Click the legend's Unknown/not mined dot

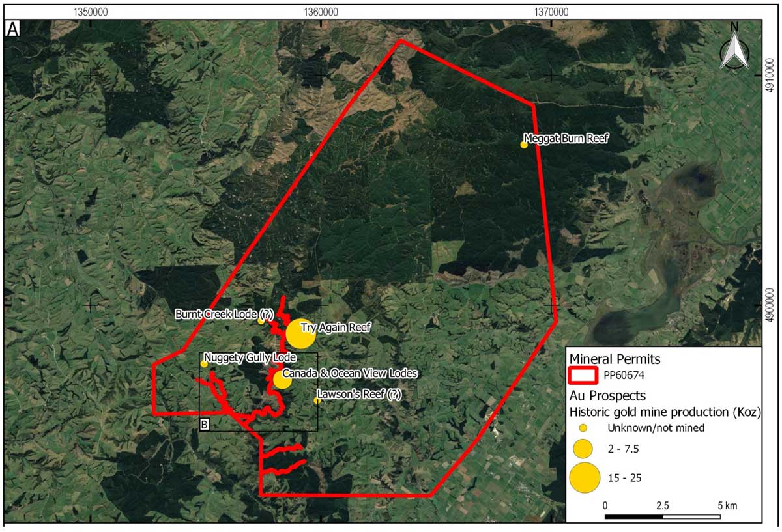pyautogui.click(x=583, y=428)
